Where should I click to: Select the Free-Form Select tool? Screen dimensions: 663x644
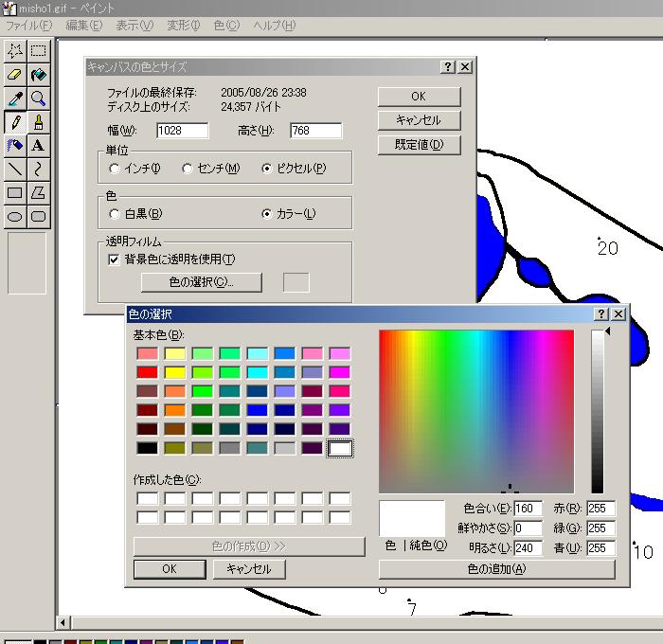click(x=15, y=51)
